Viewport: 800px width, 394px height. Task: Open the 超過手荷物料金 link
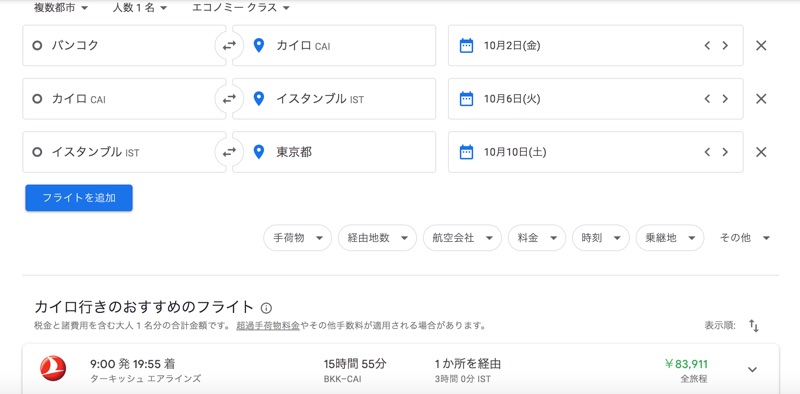(x=268, y=326)
